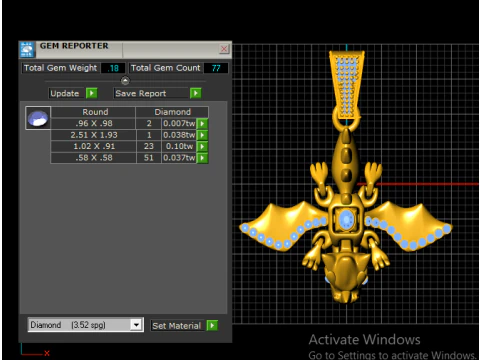Select the 2.51 X 1.93 size cell
This screenshot has width=480, height=360.
[x=94, y=135]
